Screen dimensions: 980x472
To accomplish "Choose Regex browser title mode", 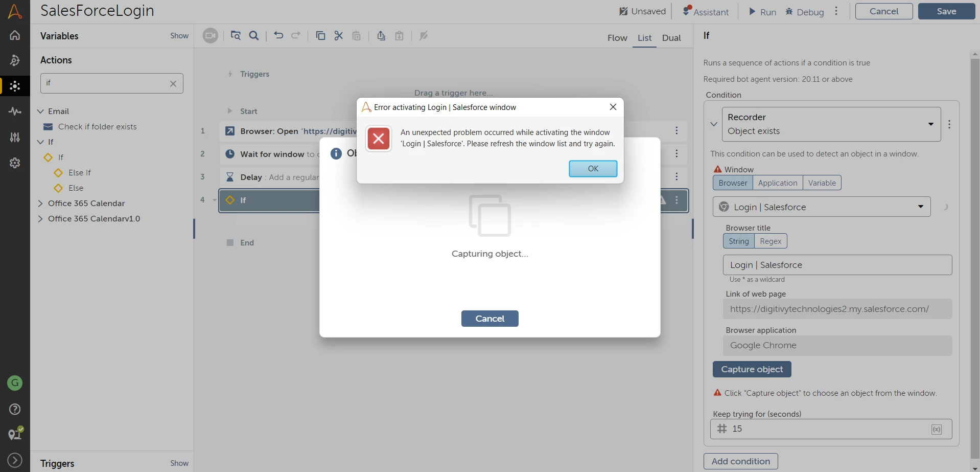I will [771, 241].
